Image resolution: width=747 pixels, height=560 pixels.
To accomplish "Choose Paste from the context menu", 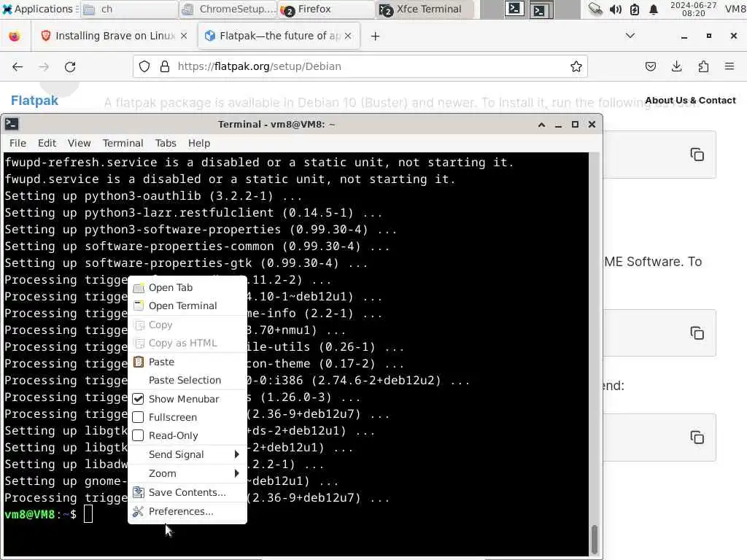I will click(187, 362).
